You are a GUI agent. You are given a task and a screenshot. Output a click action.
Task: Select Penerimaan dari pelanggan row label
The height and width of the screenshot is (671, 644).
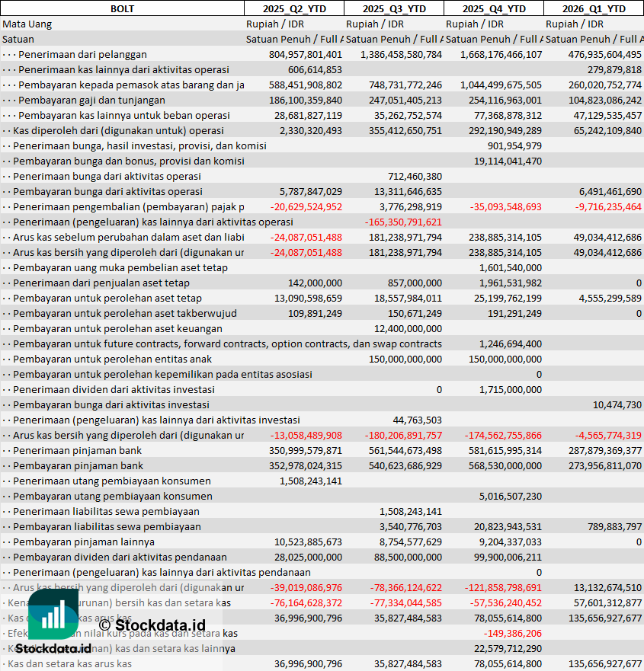[x=82, y=55]
